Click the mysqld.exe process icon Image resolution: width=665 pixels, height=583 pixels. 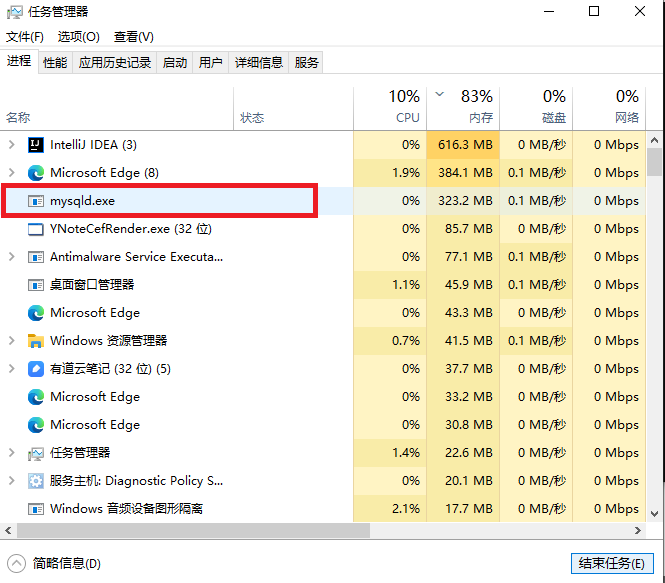(x=36, y=201)
